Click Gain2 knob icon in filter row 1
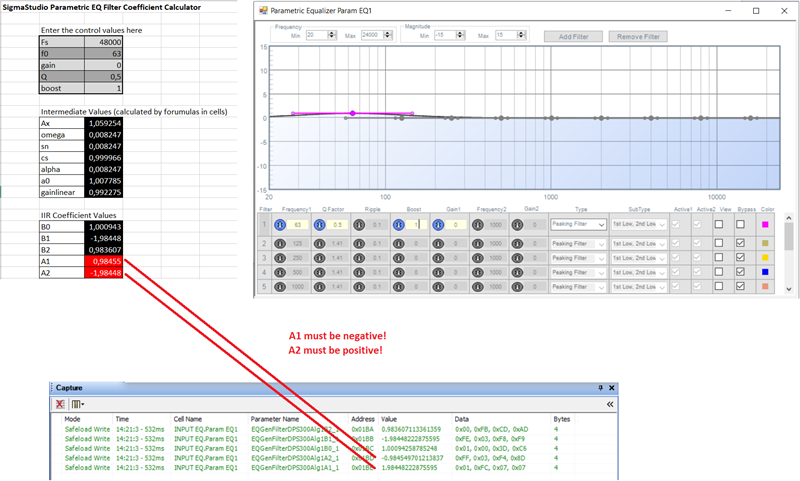Image resolution: width=800 pixels, height=481 pixels. click(x=517, y=224)
